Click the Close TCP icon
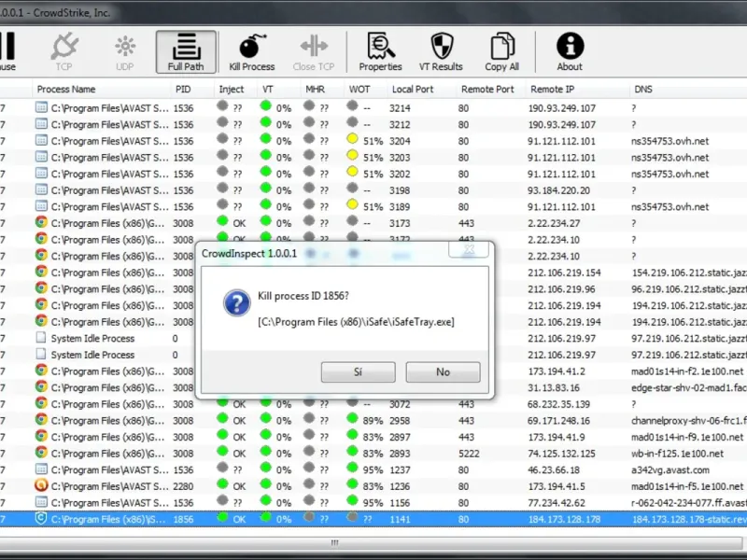Image resolution: width=747 pixels, height=560 pixels. 313,51
